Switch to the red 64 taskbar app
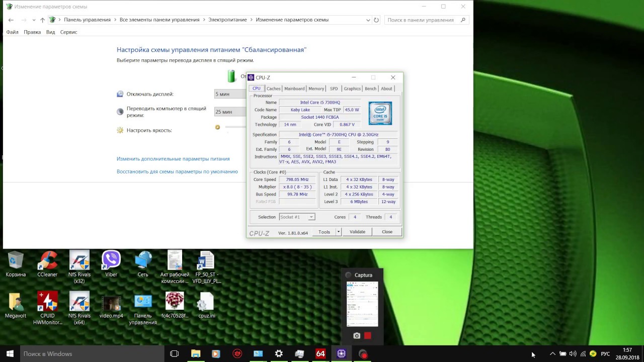This screenshot has height=362, width=644. coord(320,354)
